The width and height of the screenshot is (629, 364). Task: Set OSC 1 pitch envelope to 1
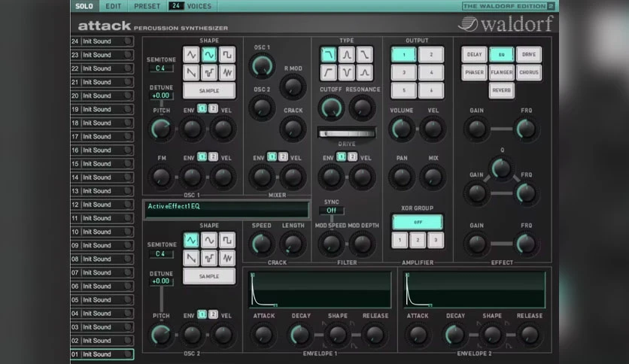pyautogui.click(x=202, y=108)
